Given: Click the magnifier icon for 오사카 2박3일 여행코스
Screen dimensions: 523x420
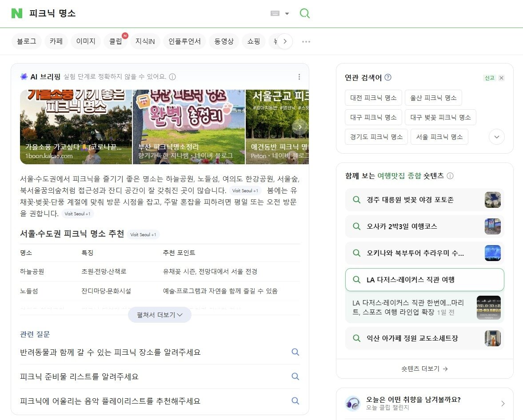Looking at the screenshot, I should click(356, 226).
